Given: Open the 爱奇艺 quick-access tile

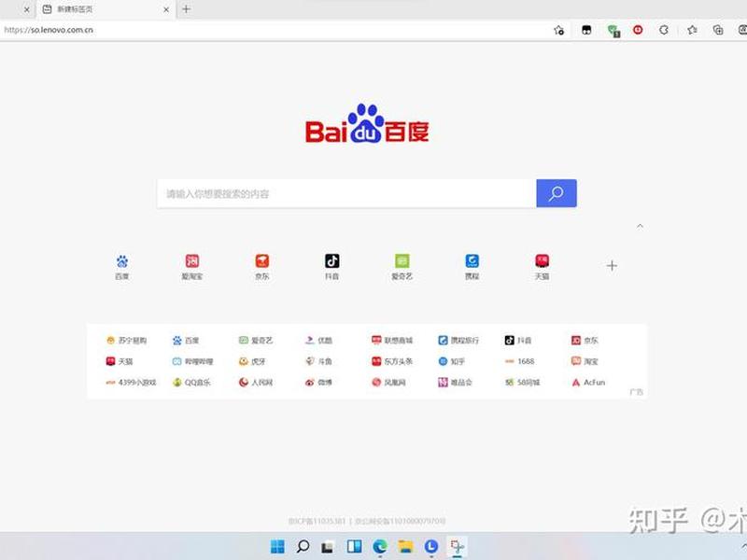Looking at the screenshot, I should click(402, 267).
